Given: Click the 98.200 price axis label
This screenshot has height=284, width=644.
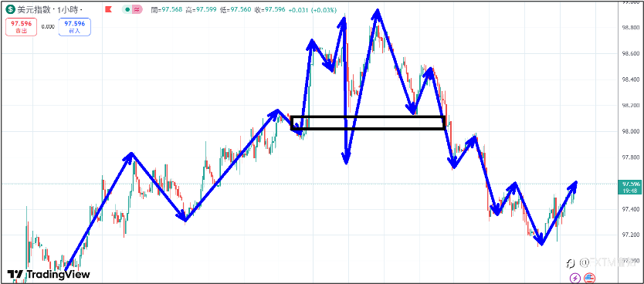Looking at the screenshot, I should click(630, 106).
